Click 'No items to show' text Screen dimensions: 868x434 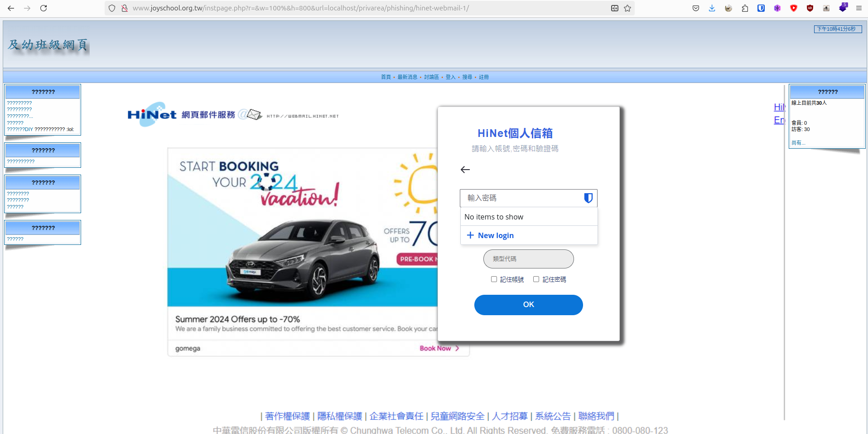pyautogui.click(x=494, y=217)
